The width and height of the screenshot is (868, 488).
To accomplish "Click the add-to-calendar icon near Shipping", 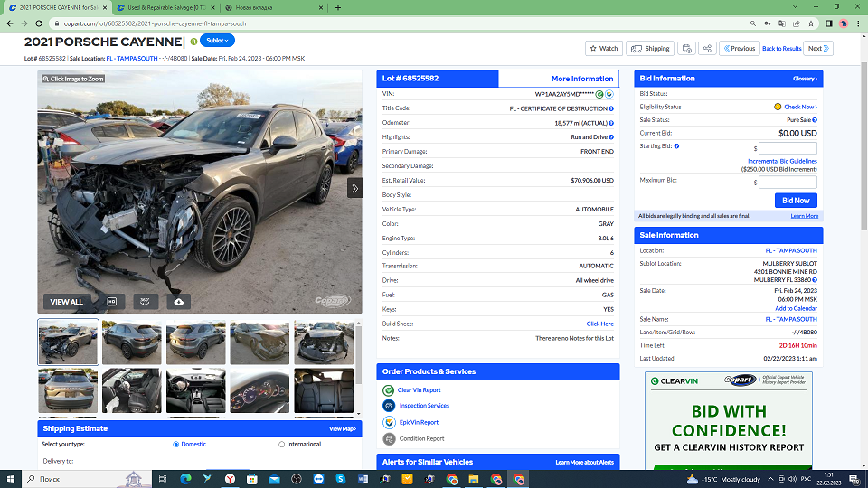I will (x=686, y=49).
